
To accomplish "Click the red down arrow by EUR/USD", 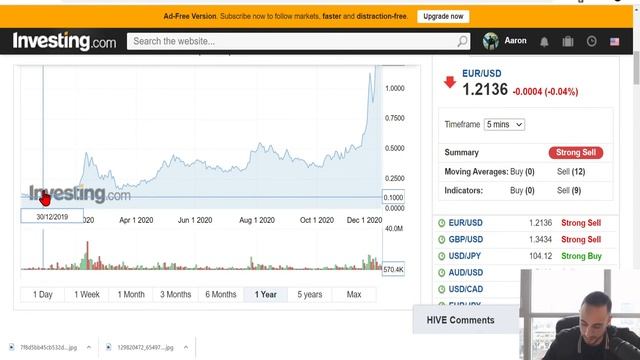I will 450,82.
